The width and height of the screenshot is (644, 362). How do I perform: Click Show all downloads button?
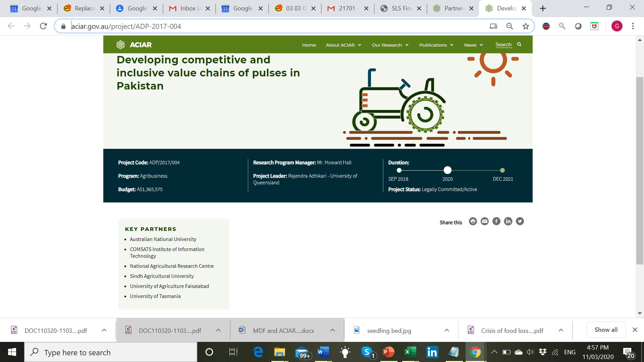point(606,330)
